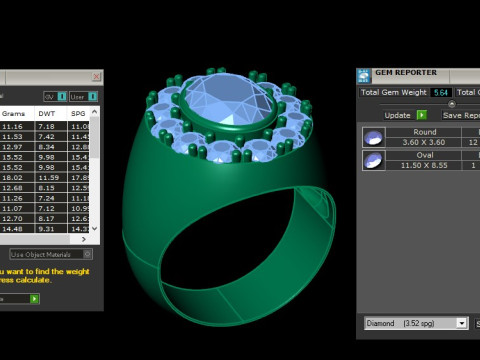The width and height of the screenshot is (480, 360).
Task: Click the Save Report button
Action: (x=461, y=115)
